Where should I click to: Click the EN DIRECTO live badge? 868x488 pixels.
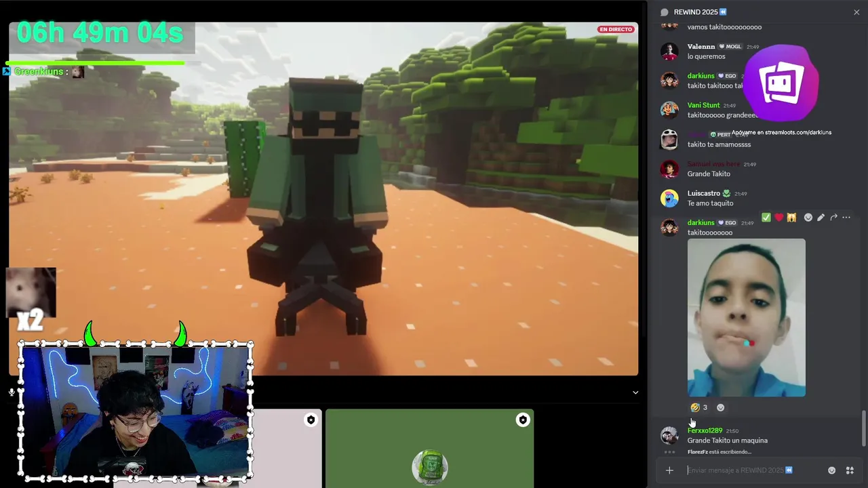[x=616, y=29]
